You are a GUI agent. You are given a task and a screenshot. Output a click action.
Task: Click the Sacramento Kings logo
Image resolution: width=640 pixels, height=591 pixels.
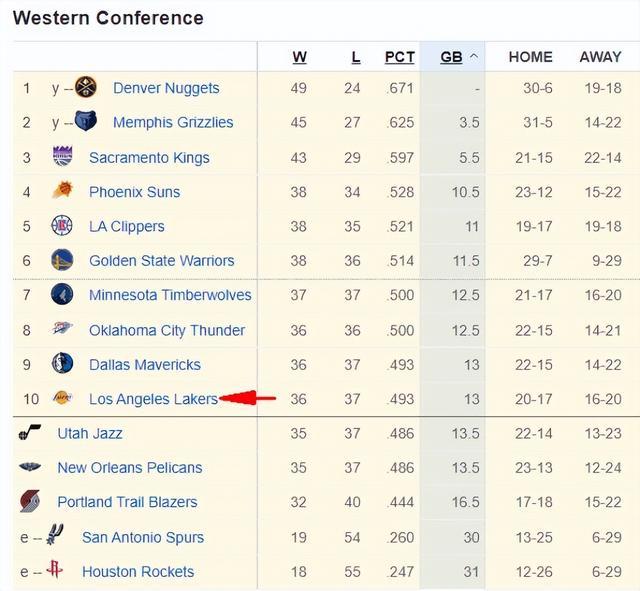(x=62, y=156)
